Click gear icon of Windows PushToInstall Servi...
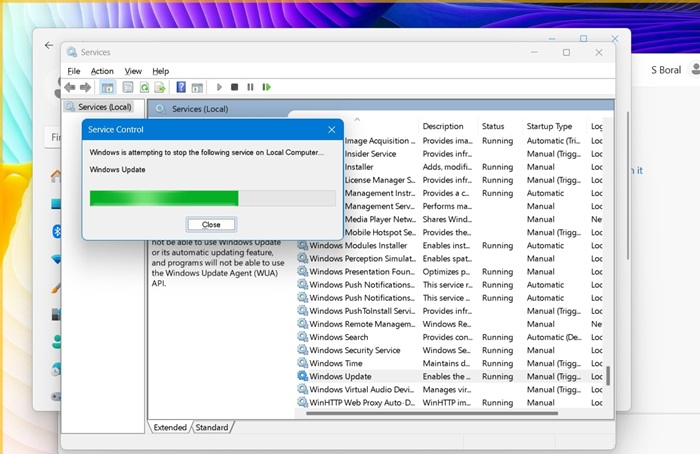Screen dimensions: 700x454 click(303, 311)
